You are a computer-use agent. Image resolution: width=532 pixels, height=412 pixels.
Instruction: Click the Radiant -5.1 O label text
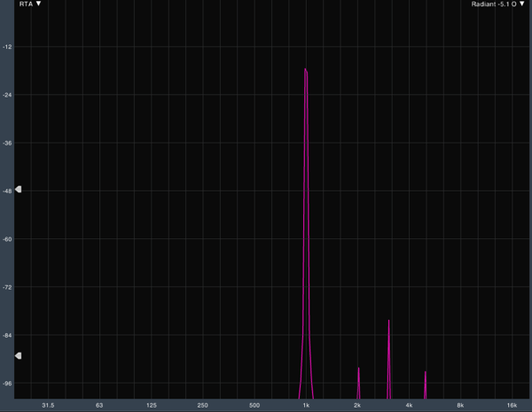494,4
